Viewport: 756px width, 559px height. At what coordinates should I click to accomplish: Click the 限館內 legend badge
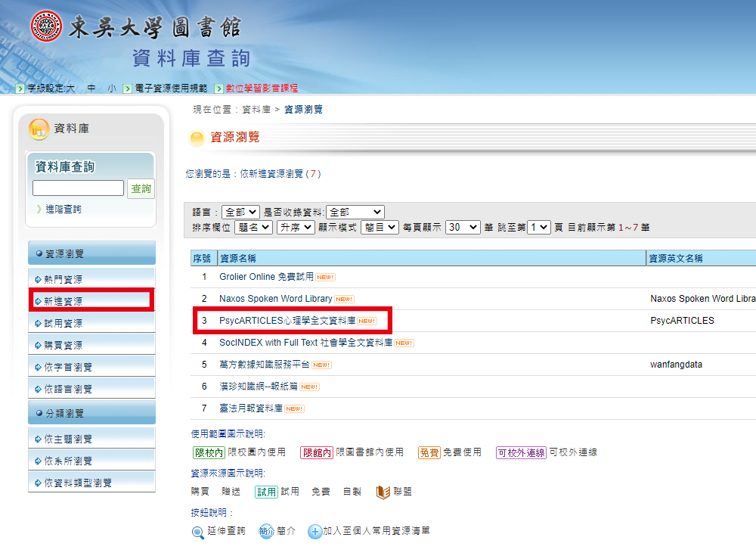(317, 452)
